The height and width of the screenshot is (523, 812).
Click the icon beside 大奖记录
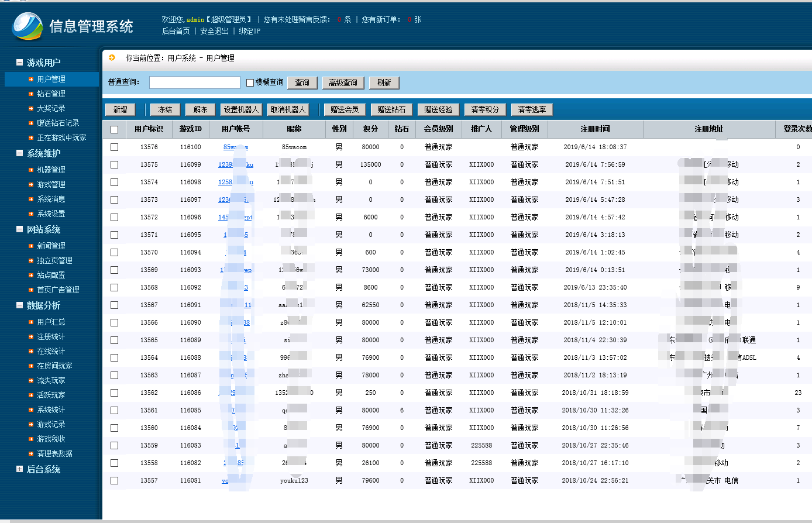coord(32,108)
